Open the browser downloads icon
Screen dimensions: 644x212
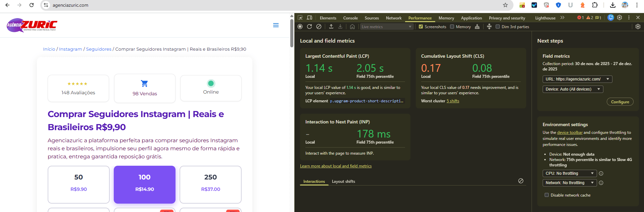(x=613, y=5)
